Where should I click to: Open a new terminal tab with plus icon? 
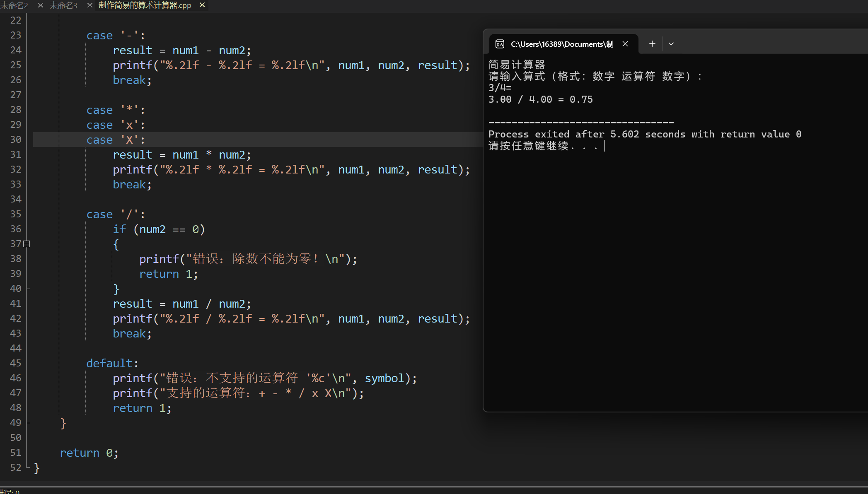pos(652,44)
